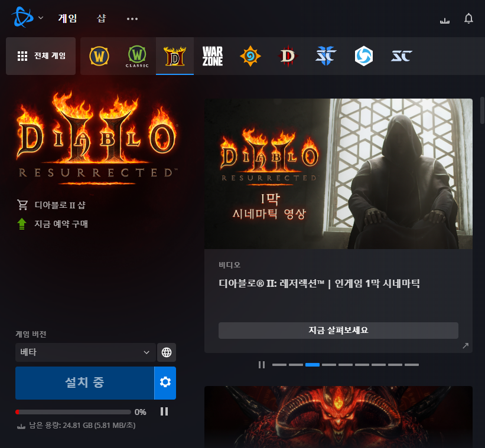
Task: Open 디아블로 II 샵 link
Action: coord(60,205)
